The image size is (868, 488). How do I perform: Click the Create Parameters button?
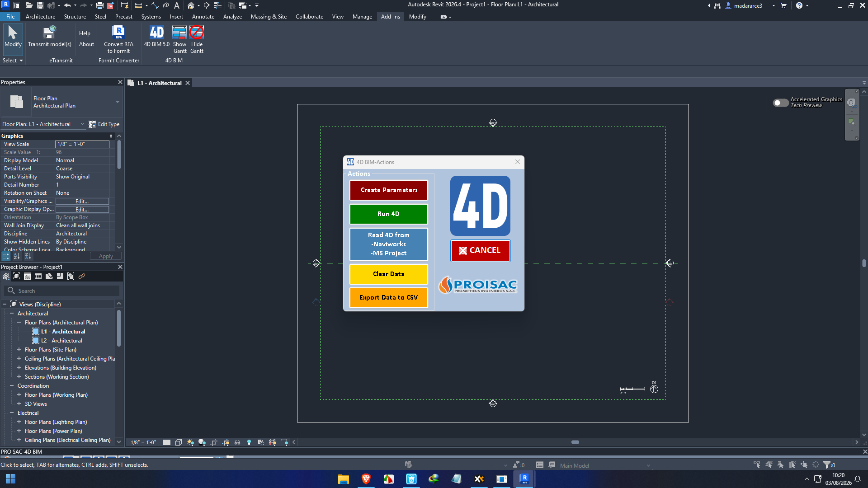click(x=389, y=190)
